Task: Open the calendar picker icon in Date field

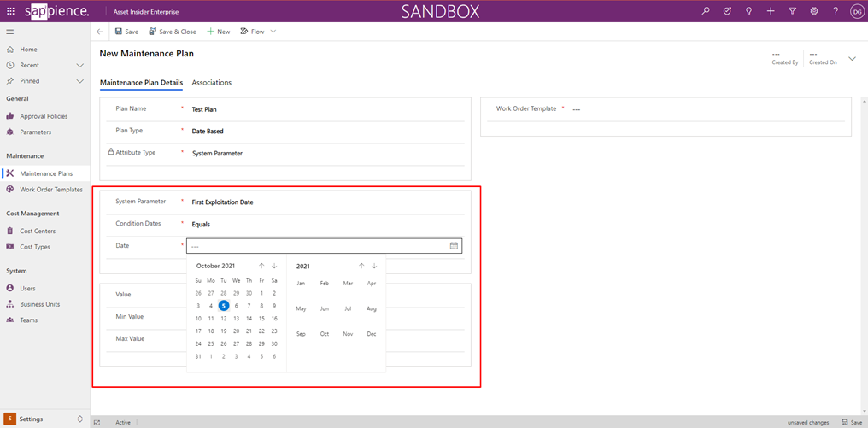Action: [454, 246]
